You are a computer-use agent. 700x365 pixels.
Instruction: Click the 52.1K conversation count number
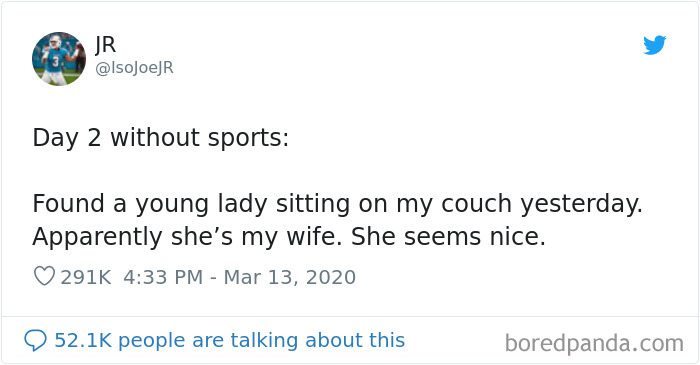(83, 340)
